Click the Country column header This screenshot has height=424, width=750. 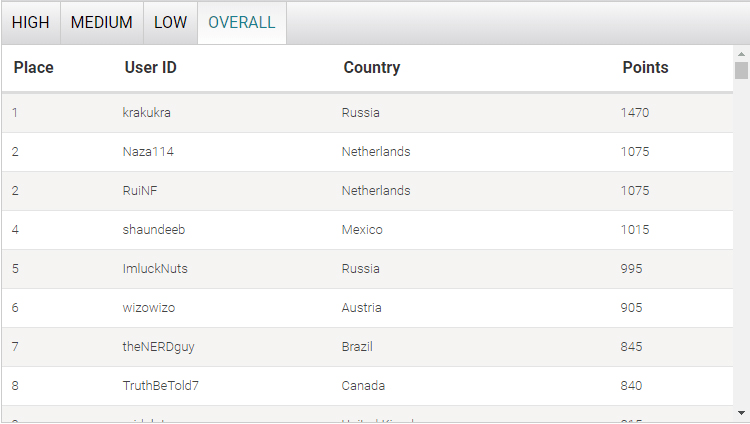(x=372, y=67)
